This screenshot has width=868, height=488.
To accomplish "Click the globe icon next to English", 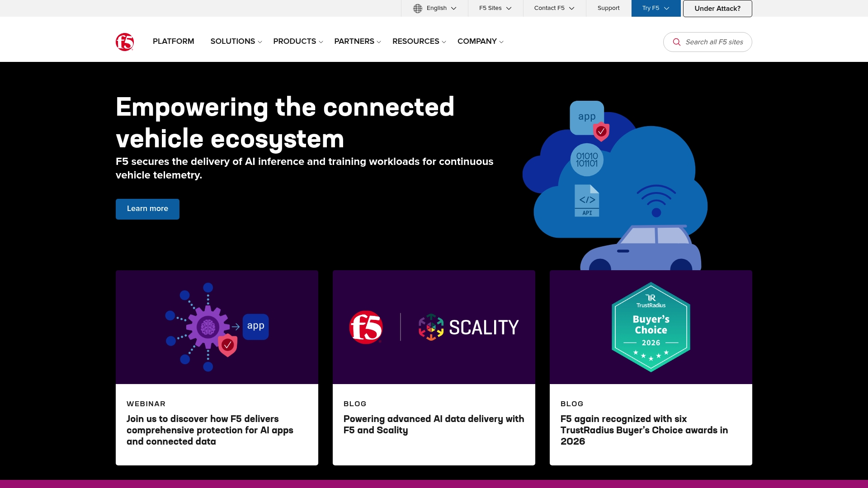I will pos(417,8).
